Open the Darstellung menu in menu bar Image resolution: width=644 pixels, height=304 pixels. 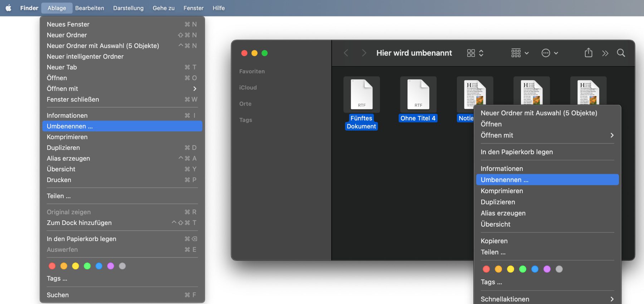pyautogui.click(x=128, y=8)
